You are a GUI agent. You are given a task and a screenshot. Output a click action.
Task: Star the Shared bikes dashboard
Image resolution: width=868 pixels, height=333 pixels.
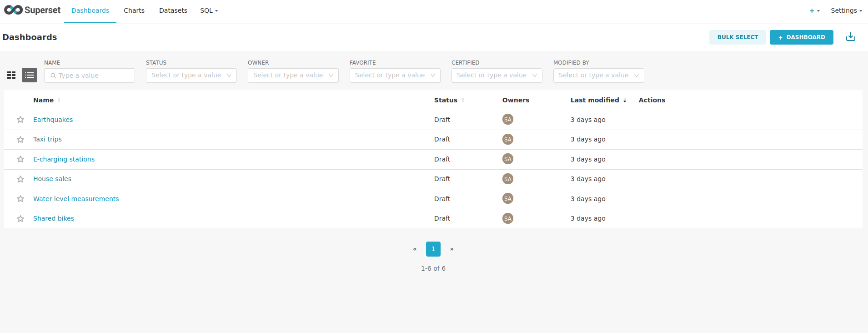pyautogui.click(x=20, y=219)
